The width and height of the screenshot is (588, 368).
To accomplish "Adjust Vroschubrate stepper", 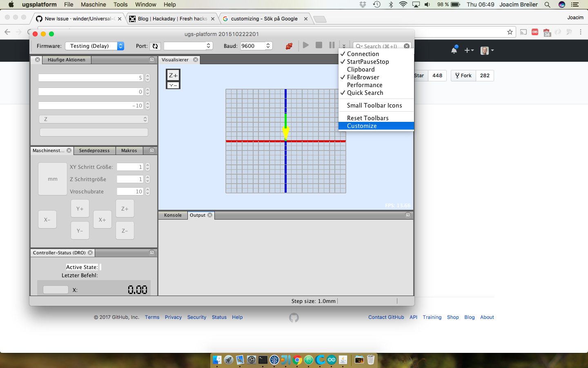I will click(148, 191).
